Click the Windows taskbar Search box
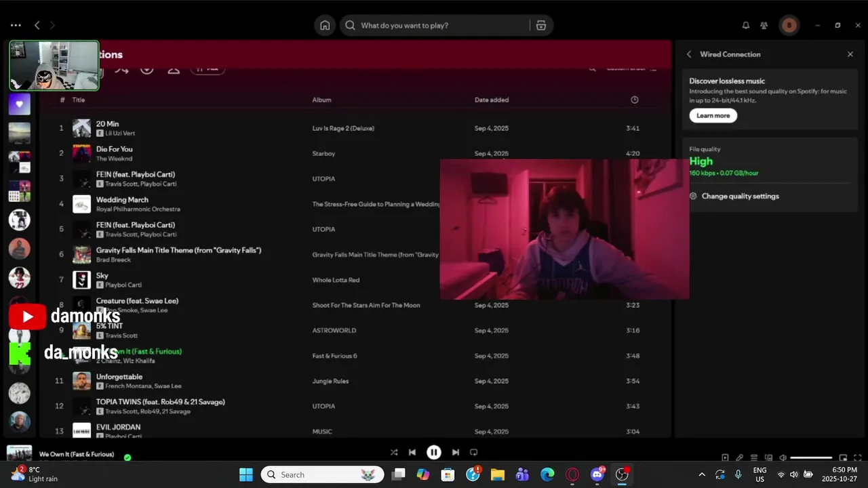The height and width of the screenshot is (488, 868). click(323, 474)
